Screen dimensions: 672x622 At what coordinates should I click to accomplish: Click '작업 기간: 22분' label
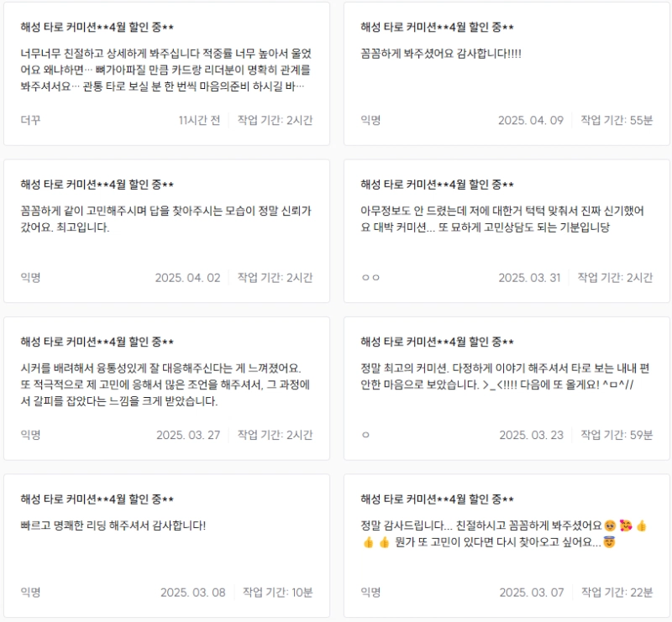coord(616,592)
